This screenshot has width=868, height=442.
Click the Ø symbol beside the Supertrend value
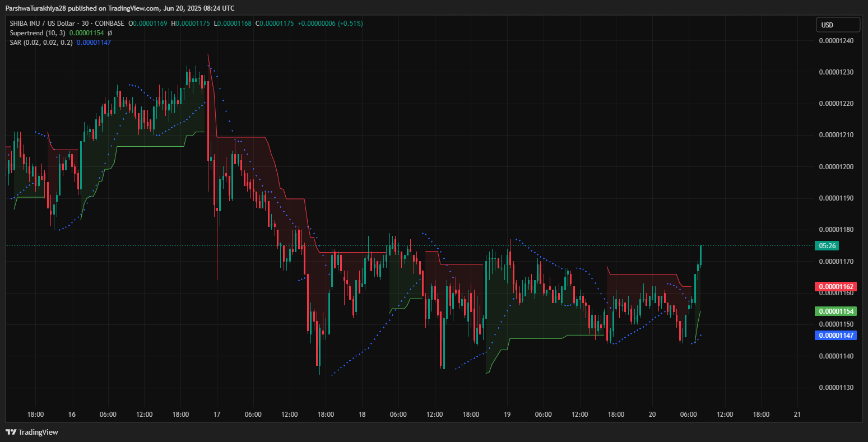[110, 33]
